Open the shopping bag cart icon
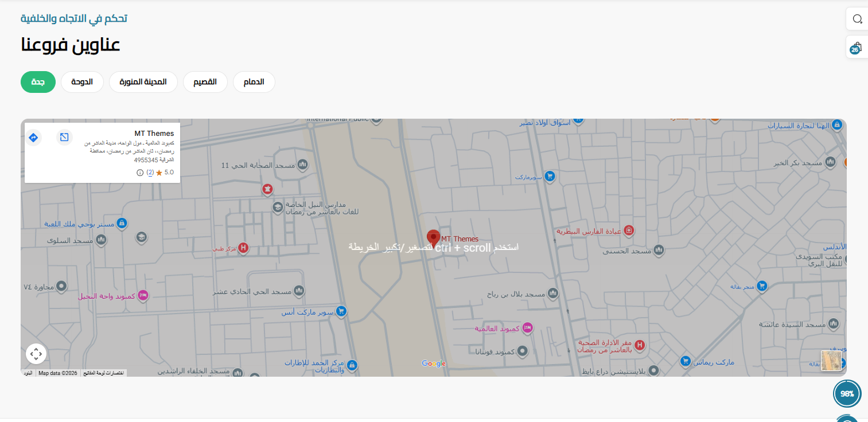This screenshot has width=868, height=422. pos(857,47)
